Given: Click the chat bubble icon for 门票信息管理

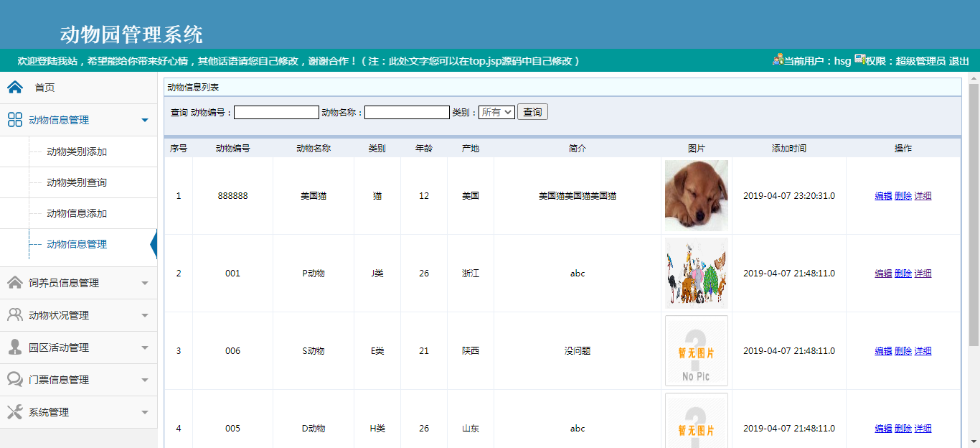Looking at the screenshot, I should click(15, 380).
